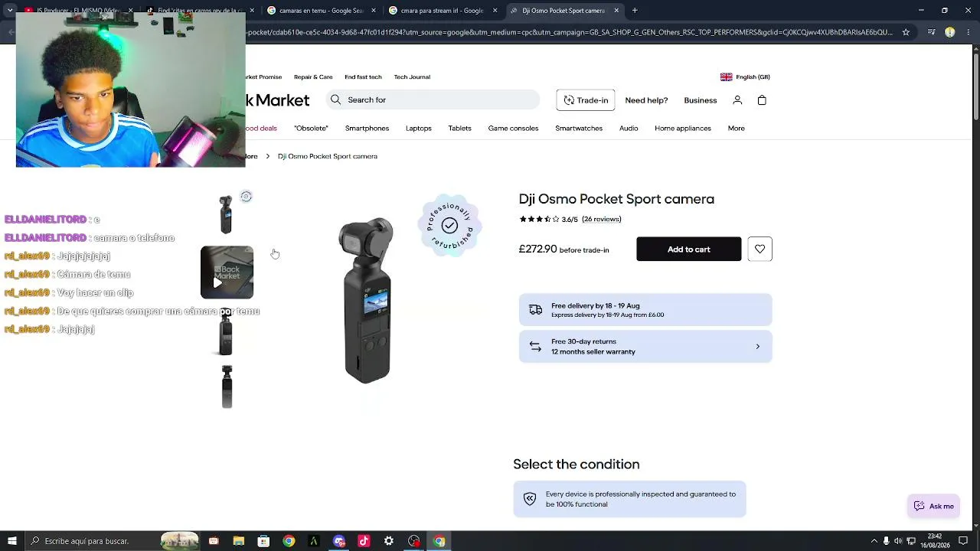Click the Trade-in button
Screen dimensions: 980x551
(586, 100)
